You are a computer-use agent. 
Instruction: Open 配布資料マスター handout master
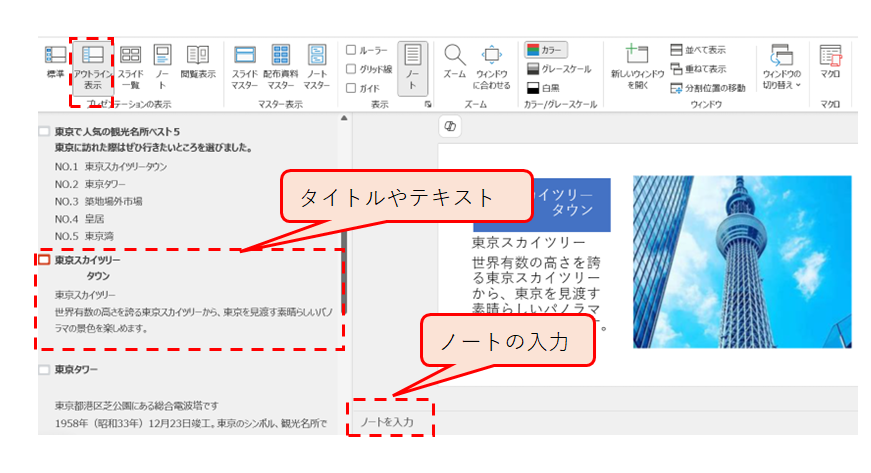pyautogui.click(x=281, y=65)
